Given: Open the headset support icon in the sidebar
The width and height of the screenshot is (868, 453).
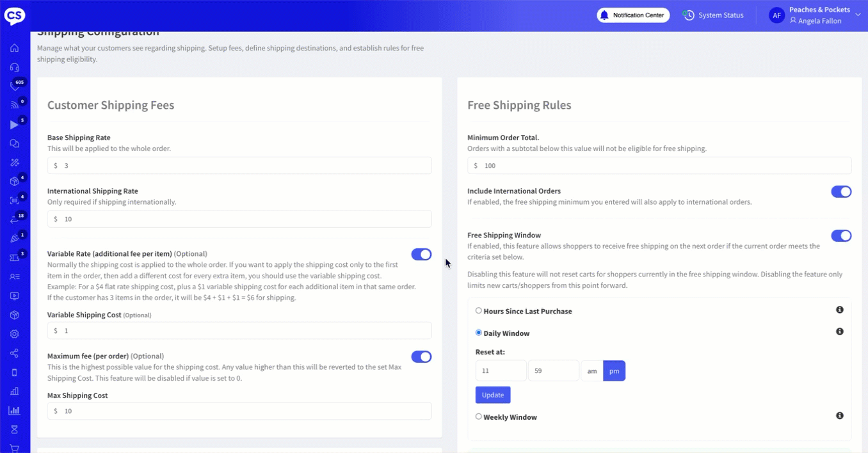Looking at the screenshot, I should point(14,67).
